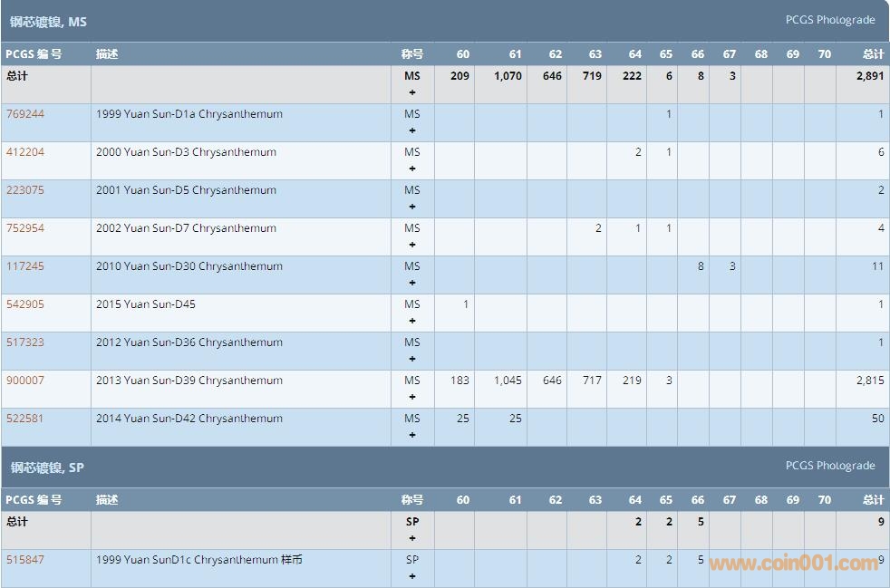Click the 1,045 count in grade 61 column
Viewport: 890px width, 588px height.
[508, 381]
